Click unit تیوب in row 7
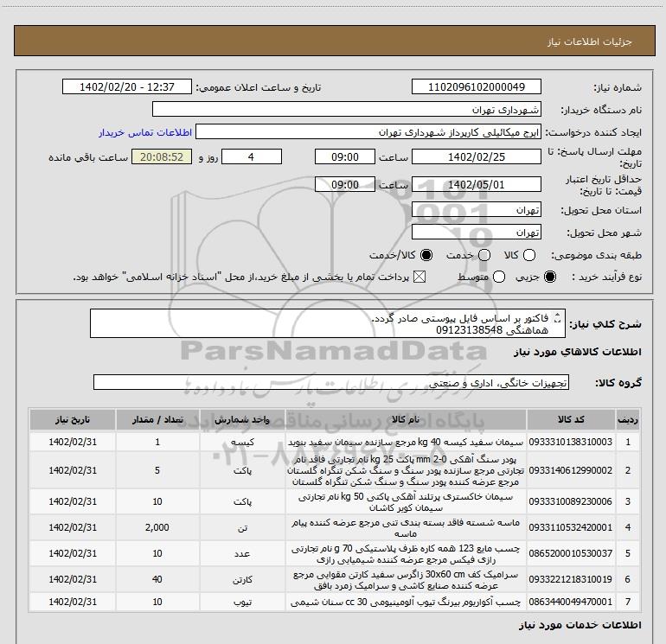Viewport: 666px width, 644px height. (x=242, y=602)
